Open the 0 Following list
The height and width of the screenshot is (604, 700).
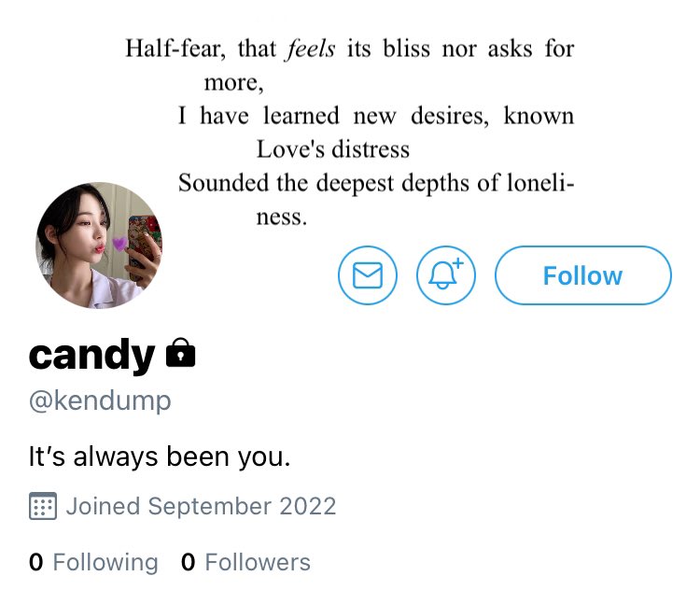93,562
